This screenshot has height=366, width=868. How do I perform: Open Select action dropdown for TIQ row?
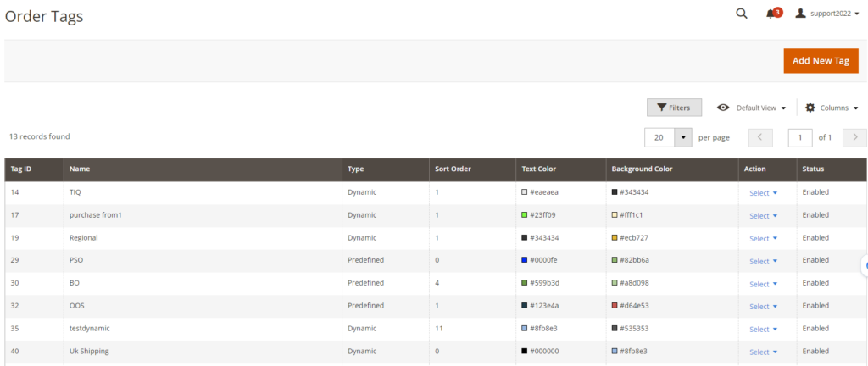point(763,193)
